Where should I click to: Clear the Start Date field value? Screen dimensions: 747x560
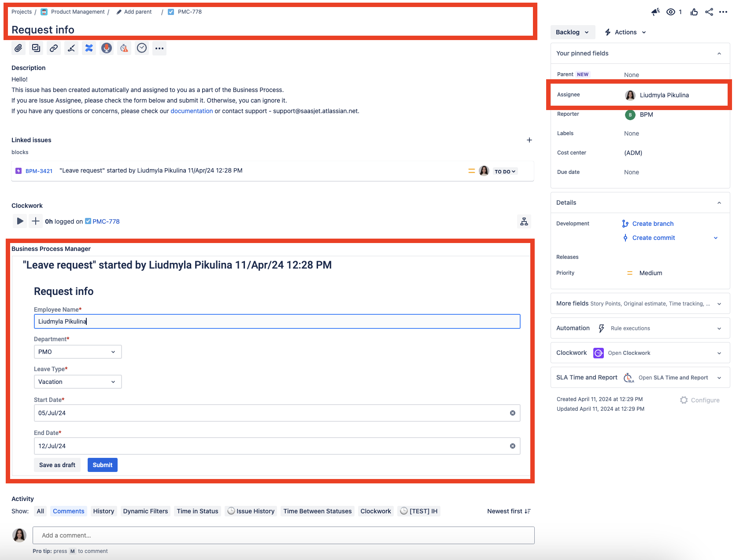[x=512, y=413]
